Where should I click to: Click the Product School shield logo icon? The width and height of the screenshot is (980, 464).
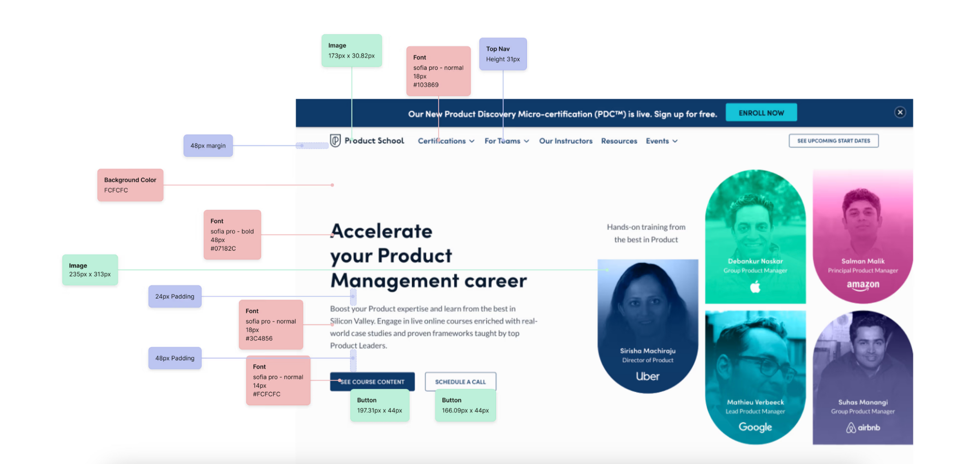click(x=335, y=141)
